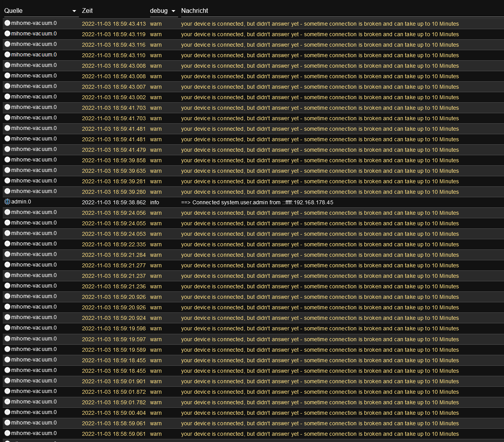Click the warning message in the 18:59:01.901 row

click(x=320, y=381)
